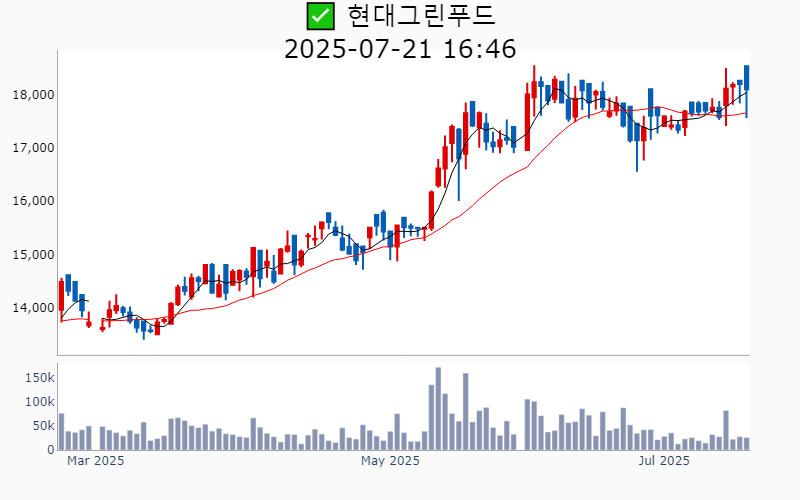This screenshot has width=800, height=500.
Task: Click the 2025-07-21 16:46 timestamp
Action: coord(400,49)
